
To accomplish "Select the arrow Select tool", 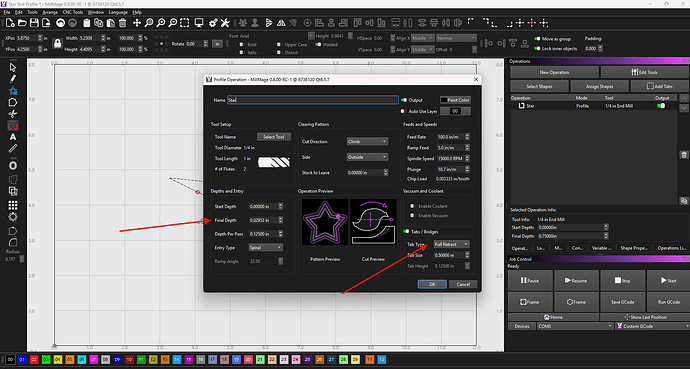I will (13, 67).
